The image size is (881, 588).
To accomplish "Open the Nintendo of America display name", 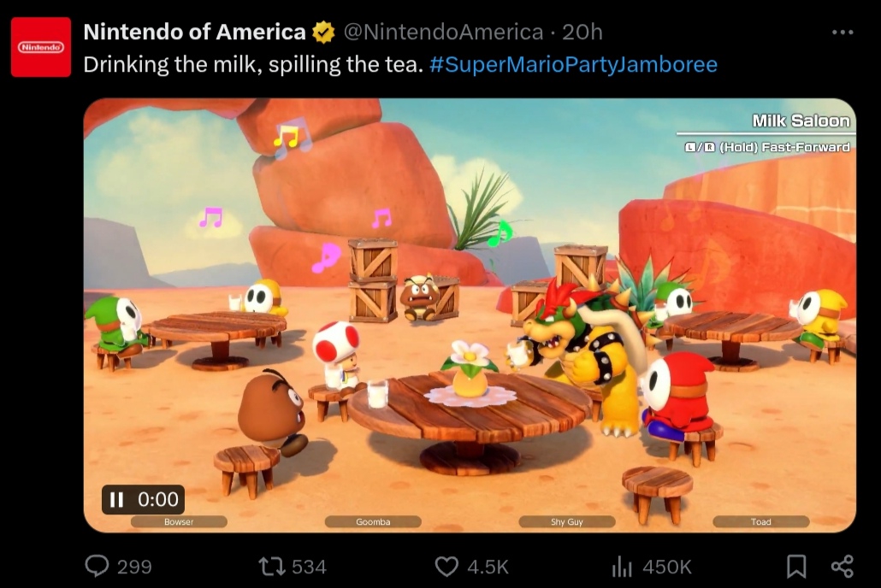I will (x=194, y=32).
